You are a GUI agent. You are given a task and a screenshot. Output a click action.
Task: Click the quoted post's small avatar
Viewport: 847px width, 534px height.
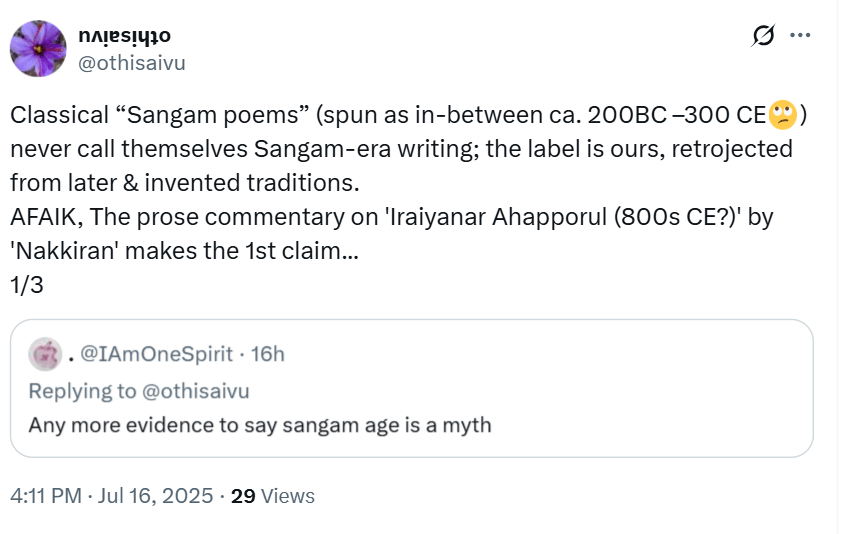pos(44,353)
